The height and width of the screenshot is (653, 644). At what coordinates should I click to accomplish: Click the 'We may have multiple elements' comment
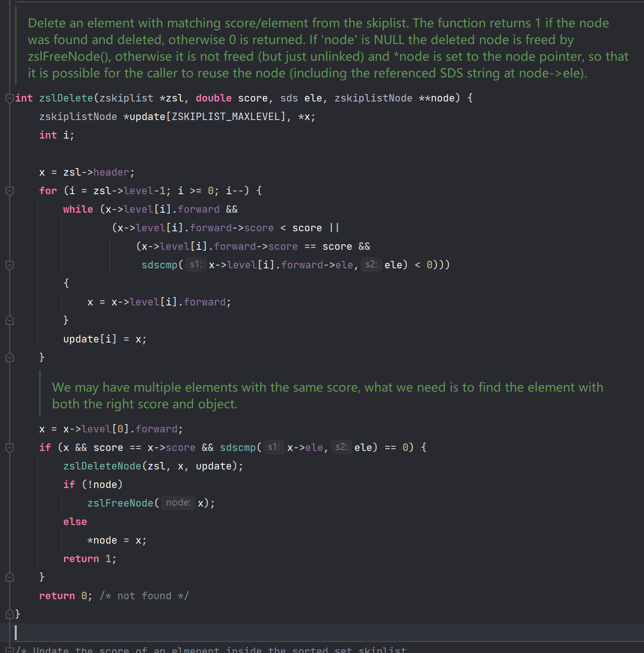pyautogui.click(x=328, y=396)
